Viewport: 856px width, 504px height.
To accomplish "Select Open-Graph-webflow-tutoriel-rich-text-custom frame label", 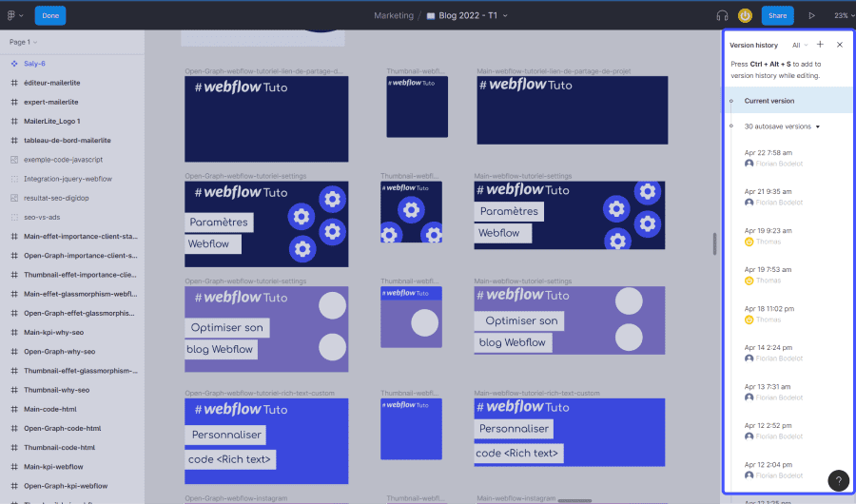I will coord(260,393).
